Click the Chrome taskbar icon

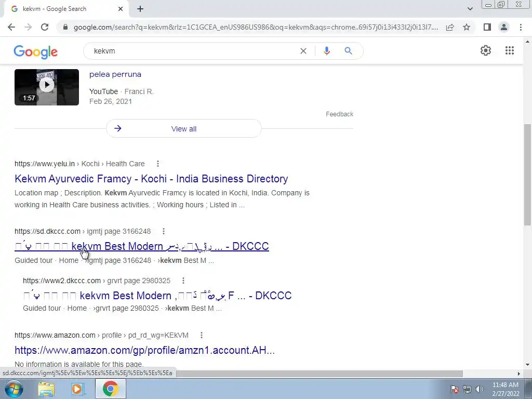coord(110,389)
